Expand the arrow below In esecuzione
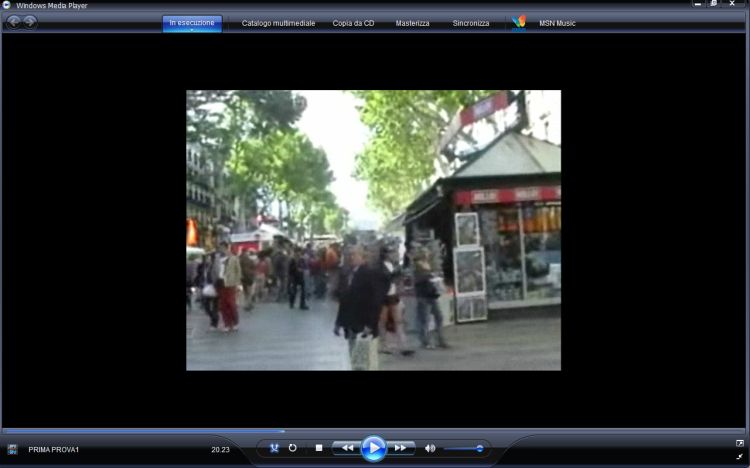This screenshot has width=750, height=468. point(192,29)
